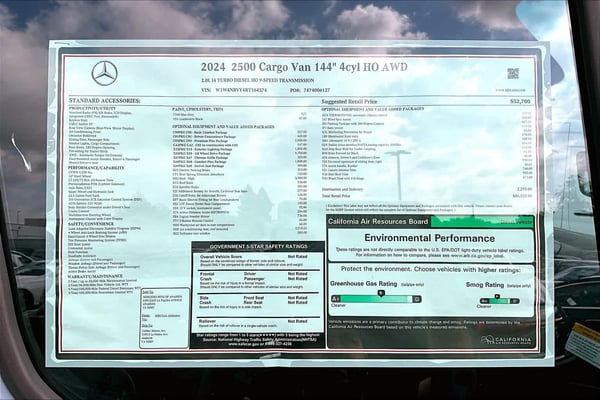Image resolution: width=600 pixels, height=400 pixels.
Task: Click the Greenhouse Gas Rating scale bar
Action: (376, 299)
